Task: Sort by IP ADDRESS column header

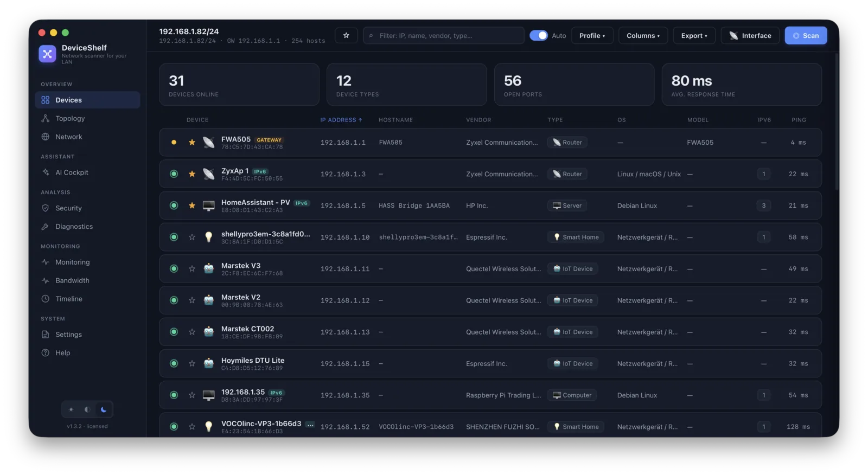Action: click(x=341, y=120)
